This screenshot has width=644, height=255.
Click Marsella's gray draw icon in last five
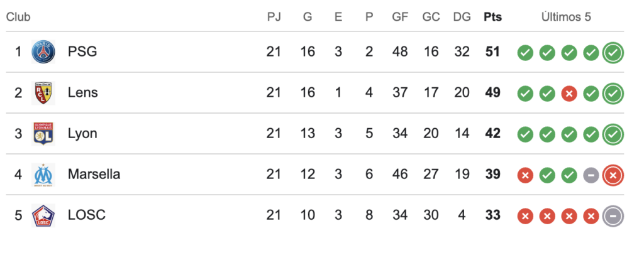pyautogui.click(x=591, y=175)
